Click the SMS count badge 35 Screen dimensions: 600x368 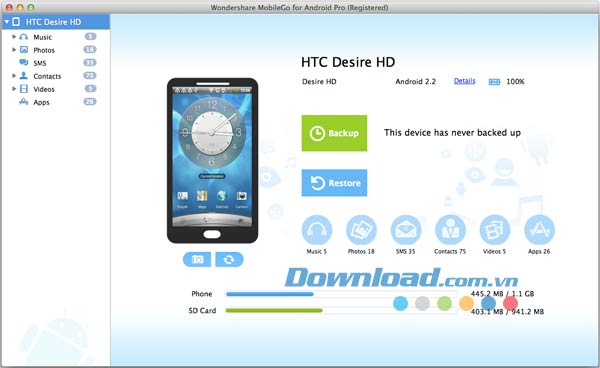pyautogui.click(x=90, y=62)
